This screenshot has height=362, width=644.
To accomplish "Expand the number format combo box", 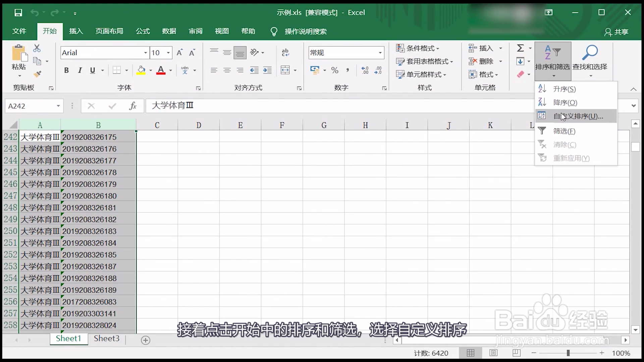I will [x=380, y=53].
